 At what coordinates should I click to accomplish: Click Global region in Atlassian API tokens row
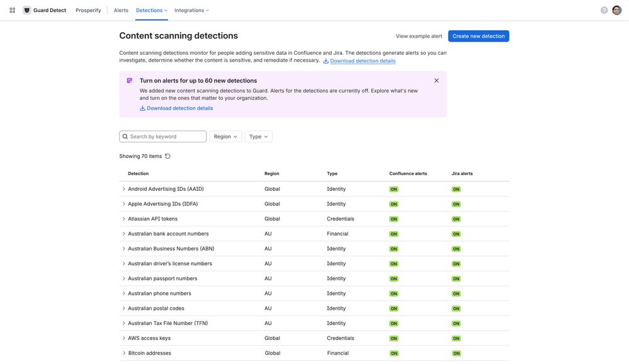click(272, 219)
